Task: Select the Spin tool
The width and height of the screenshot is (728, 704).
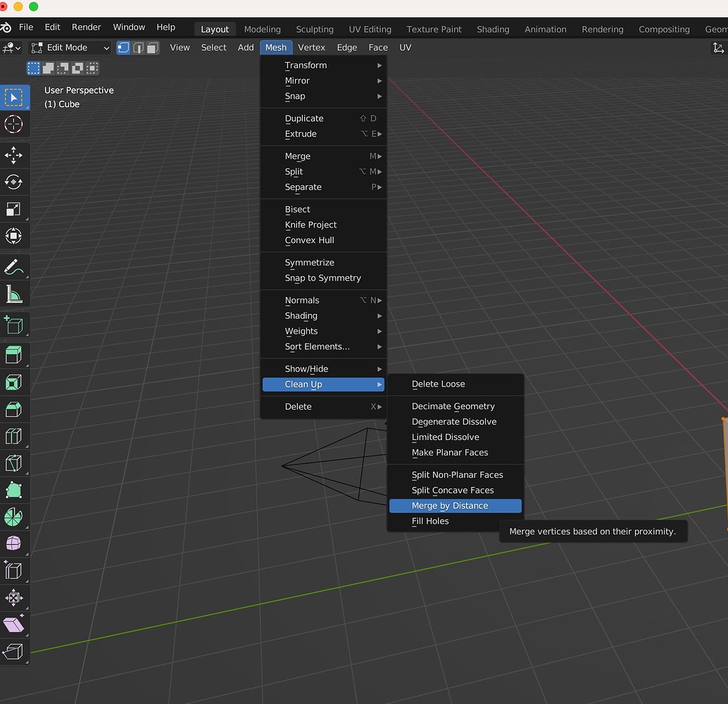Action: tap(15, 516)
